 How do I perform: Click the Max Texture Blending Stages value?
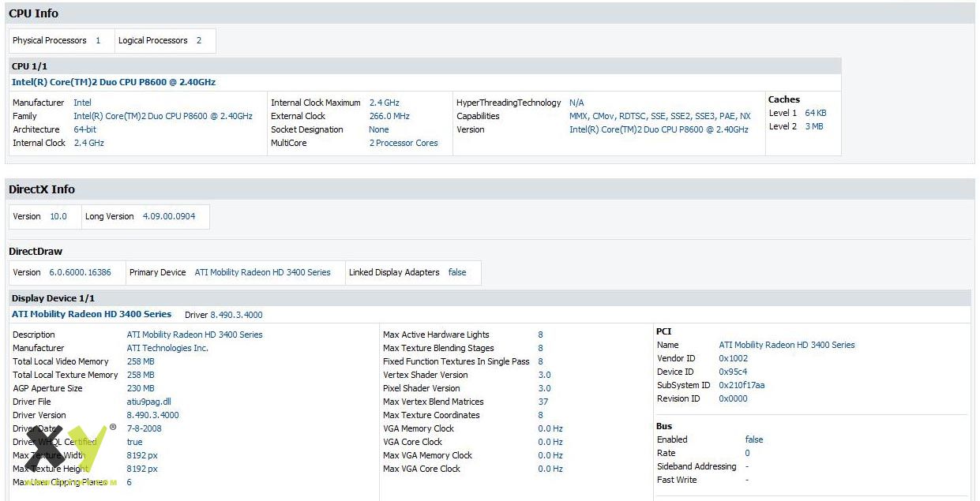pyautogui.click(x=541, y=348)
